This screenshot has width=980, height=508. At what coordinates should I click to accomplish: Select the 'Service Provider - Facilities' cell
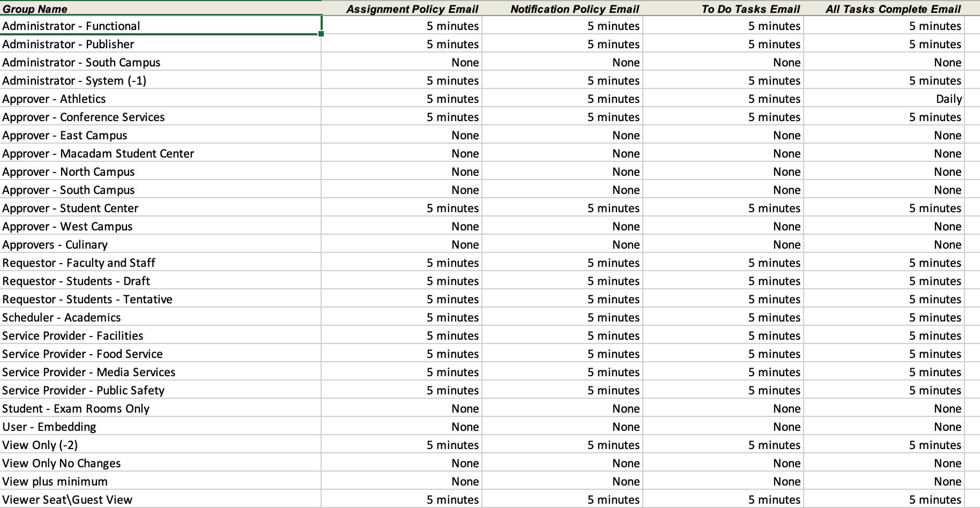tap(160, 335)
